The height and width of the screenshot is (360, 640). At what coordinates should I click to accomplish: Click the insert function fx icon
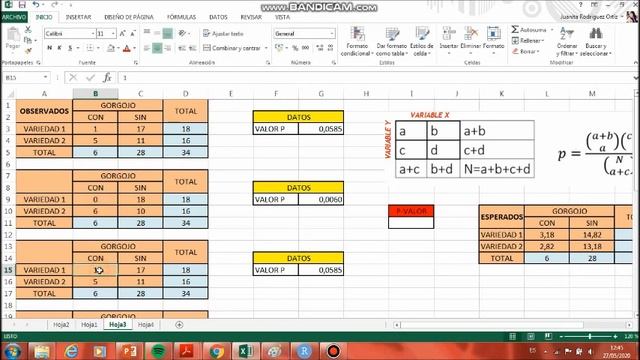point(107,78)
